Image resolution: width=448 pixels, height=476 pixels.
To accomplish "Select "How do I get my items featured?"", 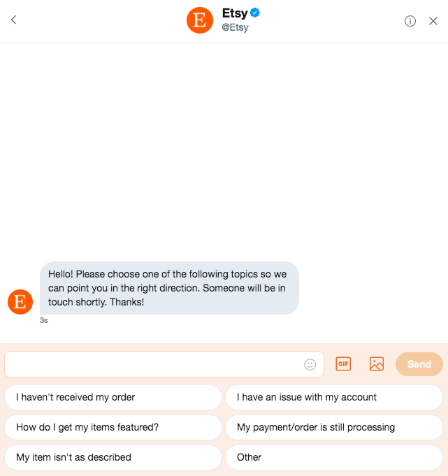I will [x=113, y=427].
